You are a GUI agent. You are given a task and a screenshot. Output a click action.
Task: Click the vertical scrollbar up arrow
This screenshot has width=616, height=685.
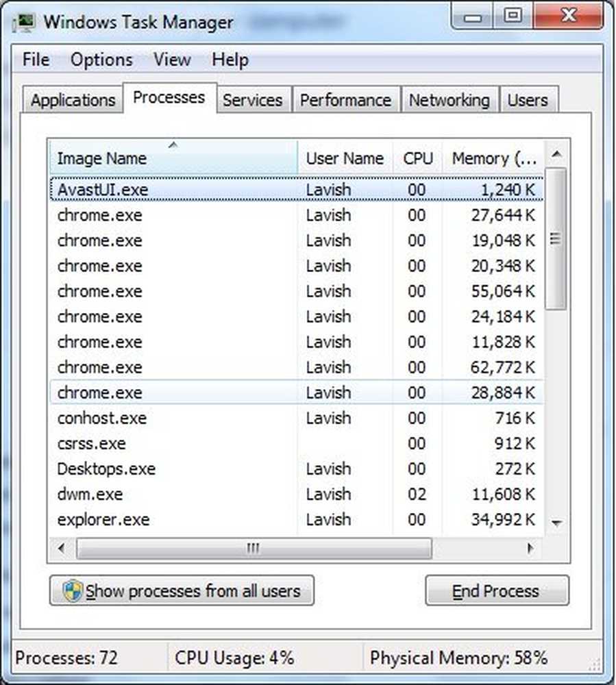pos(556,153)
